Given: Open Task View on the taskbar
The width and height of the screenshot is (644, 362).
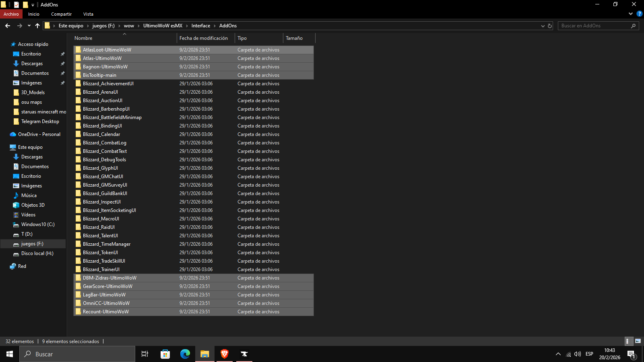Looking at the screenshot, I should pos(145,354).
